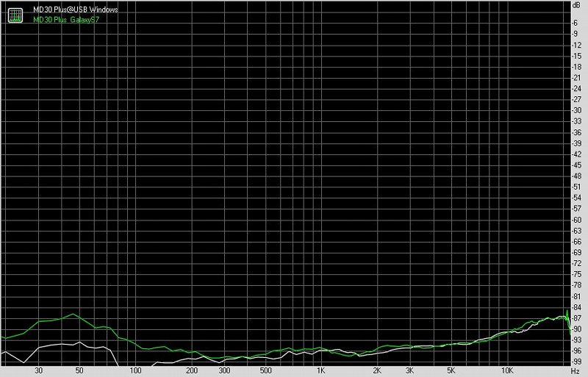Click the "dB" axis unit label
Viewport: 588px width, 377px height.
(578, 4)
